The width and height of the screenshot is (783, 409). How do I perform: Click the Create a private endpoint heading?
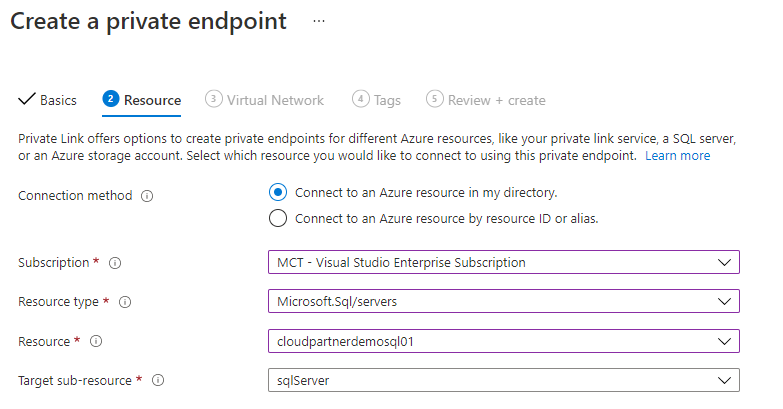click(x=148, y=21)
